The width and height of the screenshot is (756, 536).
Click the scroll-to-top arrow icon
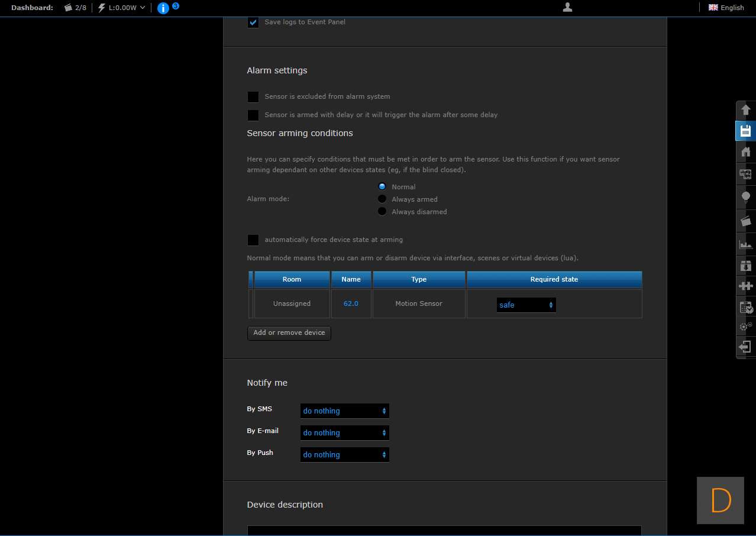click(745, 110)
